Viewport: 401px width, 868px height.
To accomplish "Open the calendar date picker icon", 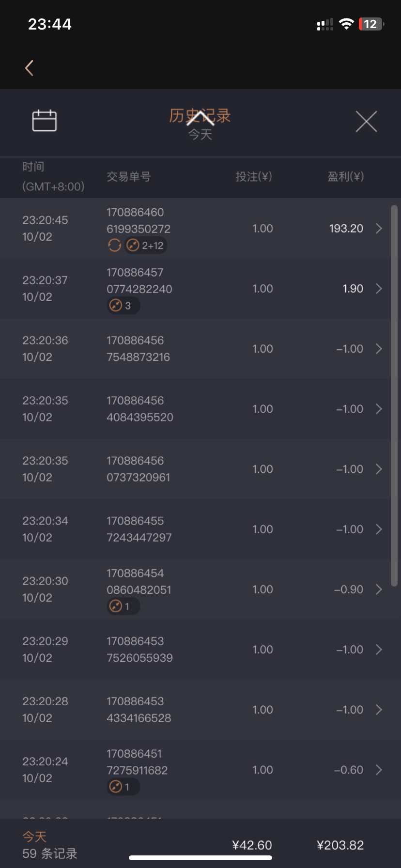I will point(45,121).
